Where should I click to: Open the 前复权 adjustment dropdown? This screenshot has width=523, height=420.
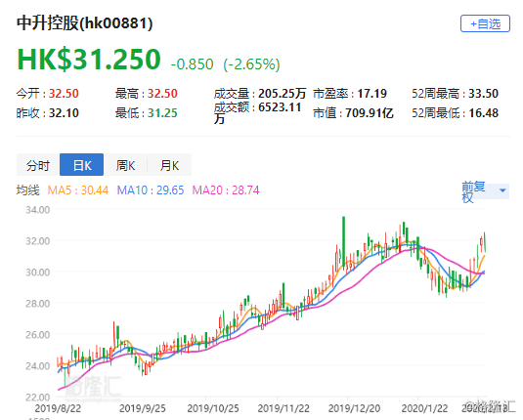(485, 191)
